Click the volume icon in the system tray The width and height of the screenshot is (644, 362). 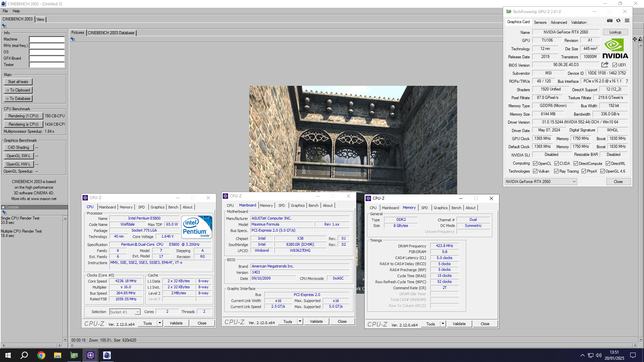599,355
